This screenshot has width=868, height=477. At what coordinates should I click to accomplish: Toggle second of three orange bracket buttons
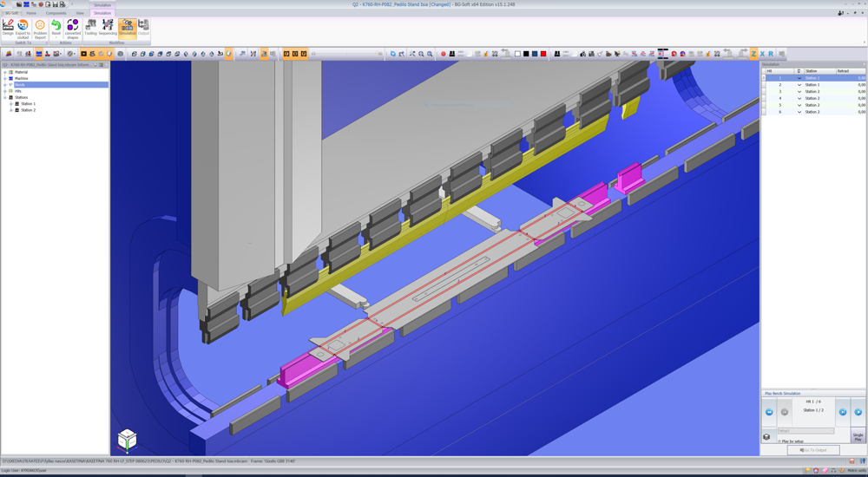coord(295,54)
